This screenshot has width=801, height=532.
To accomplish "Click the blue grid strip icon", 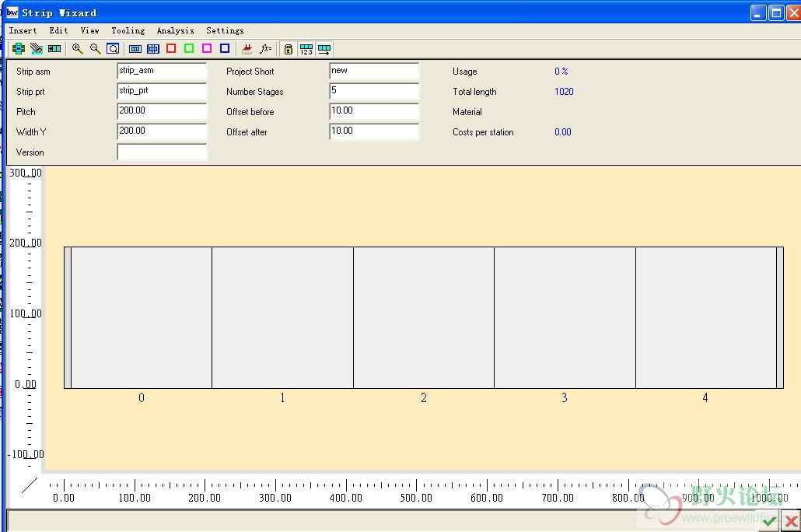I will [153, 49].
